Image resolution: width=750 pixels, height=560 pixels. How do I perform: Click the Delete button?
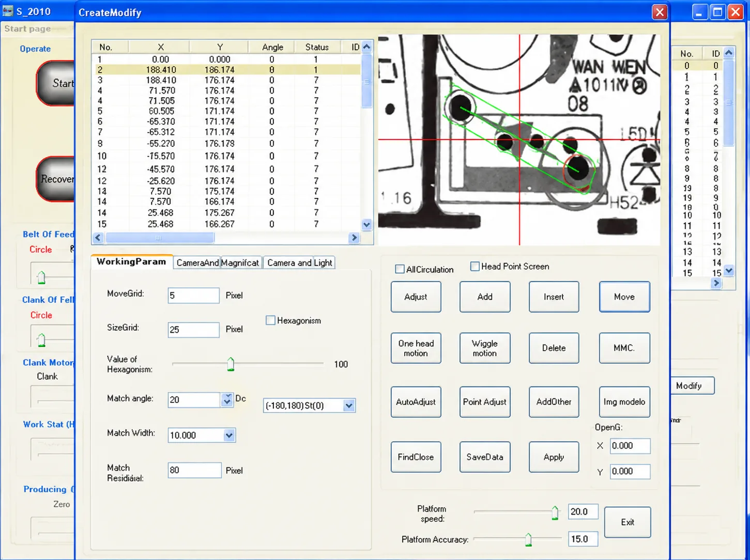[554, 348]
